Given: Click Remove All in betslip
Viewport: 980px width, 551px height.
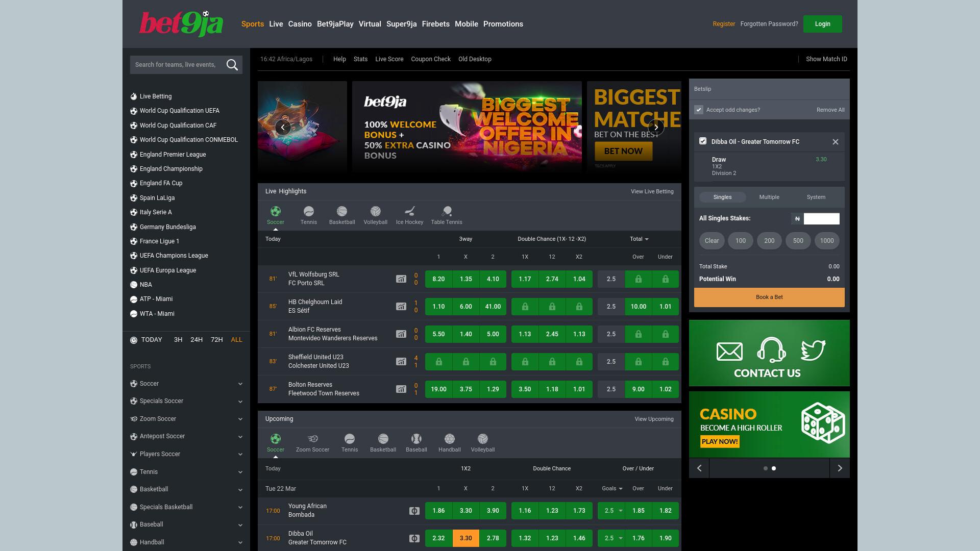Looking at the screenshot, I should tap(830, 110).
